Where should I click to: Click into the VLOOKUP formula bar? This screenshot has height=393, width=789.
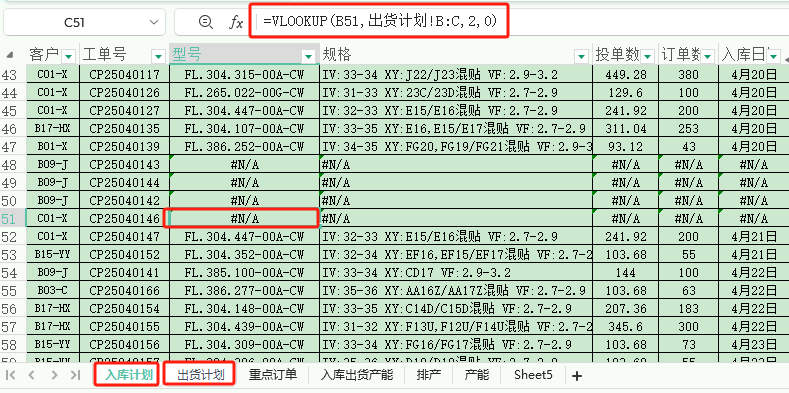379,21
